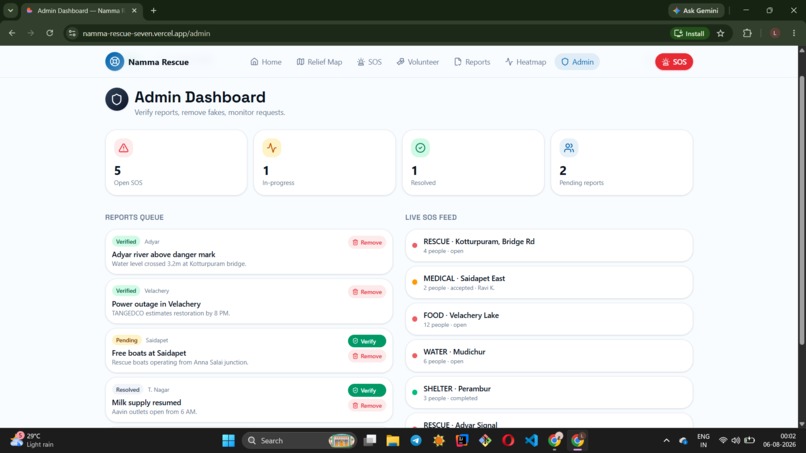Open Telegram from the taskbar
The width and height of the screenshot is (806, 453).
click(416, 440)
